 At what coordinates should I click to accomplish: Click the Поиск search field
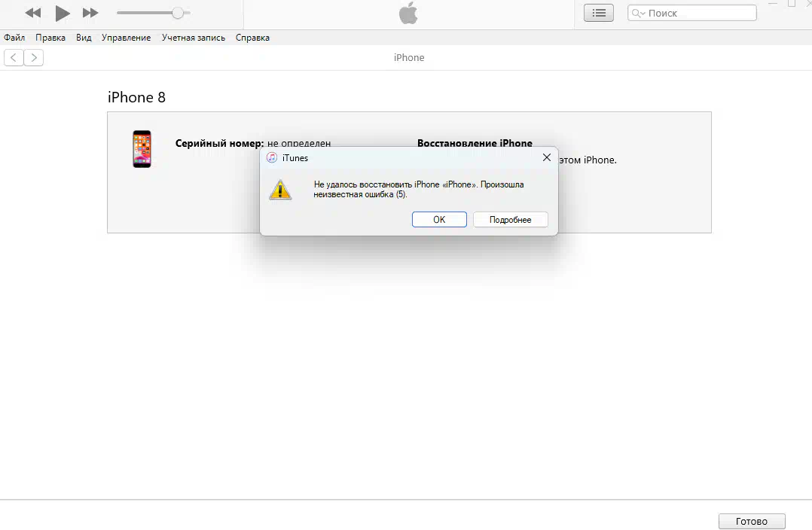[691, 13]
